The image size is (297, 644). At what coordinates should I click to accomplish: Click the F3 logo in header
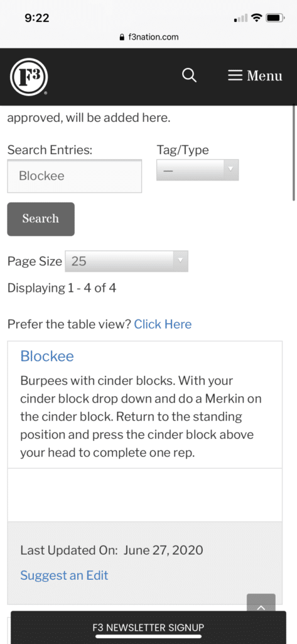coord(29,77)
